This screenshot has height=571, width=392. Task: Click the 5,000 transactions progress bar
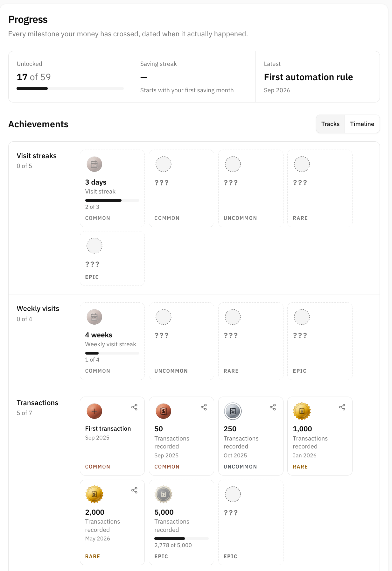pyautogui.click(x=181, y=539)
